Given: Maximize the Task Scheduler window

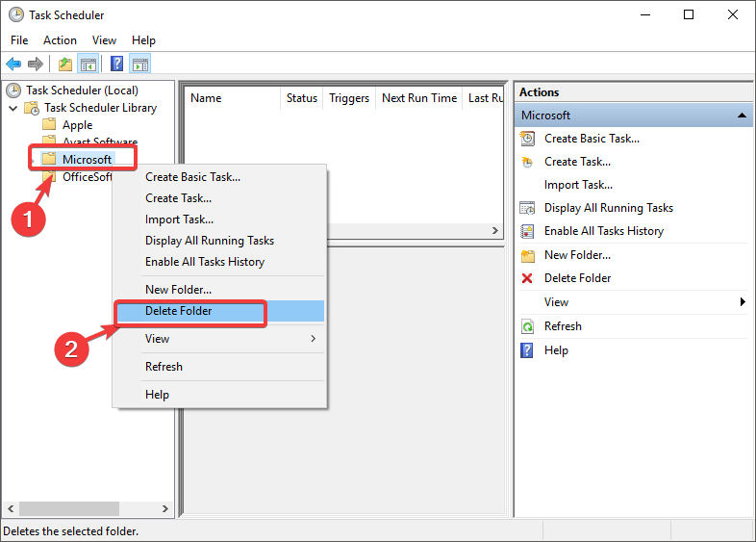Looking at the screenshot, I should click(689, 15).
